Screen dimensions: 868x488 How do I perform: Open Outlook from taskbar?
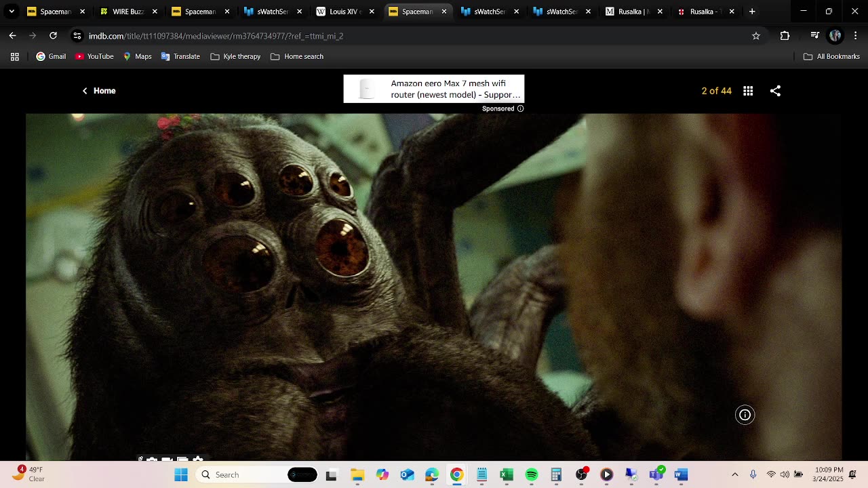pyautogui.click(x=407, y=475)
